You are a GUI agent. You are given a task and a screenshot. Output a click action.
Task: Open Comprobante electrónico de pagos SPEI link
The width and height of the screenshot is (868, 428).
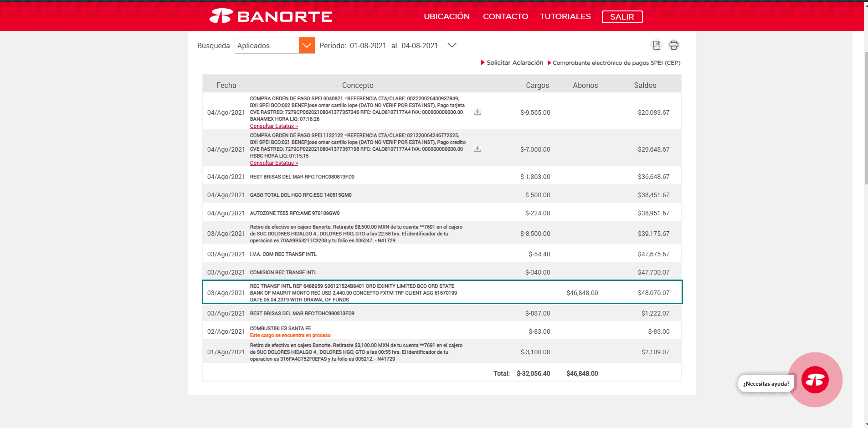coord(616,63)
